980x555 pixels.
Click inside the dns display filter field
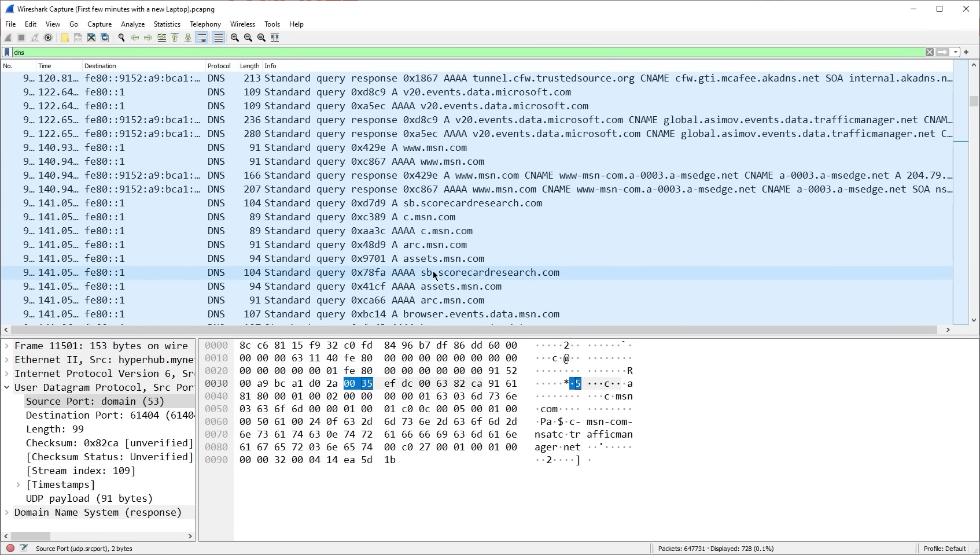467,52
